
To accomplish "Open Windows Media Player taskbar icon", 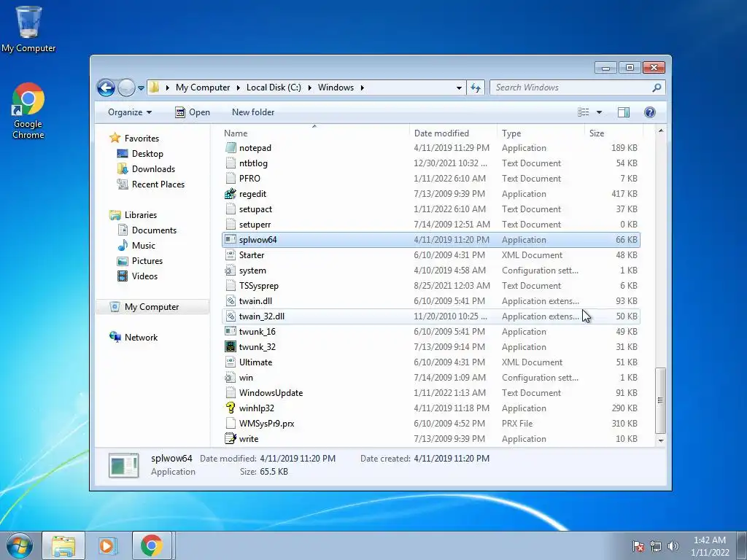I will point(107,545).
